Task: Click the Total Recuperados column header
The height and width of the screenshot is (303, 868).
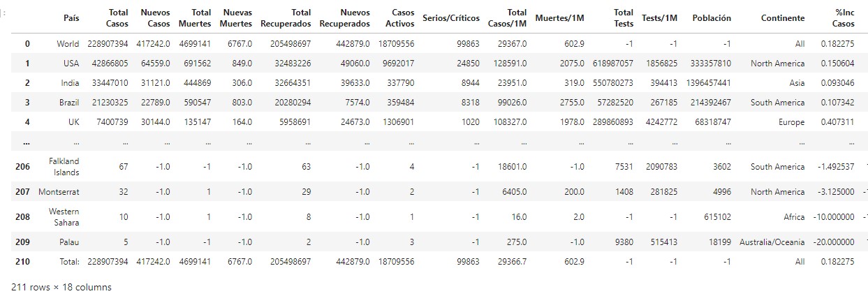Action: 285,18
